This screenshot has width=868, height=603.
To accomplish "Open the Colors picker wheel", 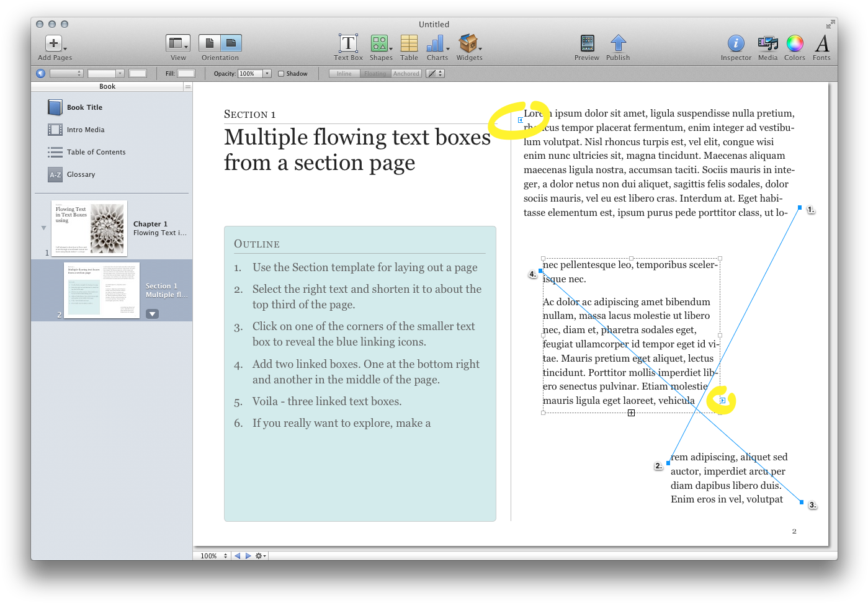I will [x=795, y=44].
